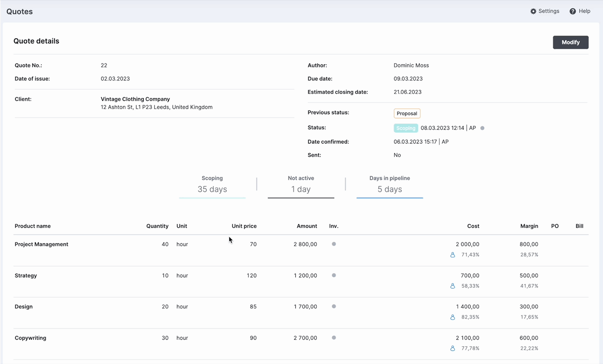The width and height of the screenshot is (603, 364).
Task: Click person icon beside 82,35% cost
Action: (452, 317)
